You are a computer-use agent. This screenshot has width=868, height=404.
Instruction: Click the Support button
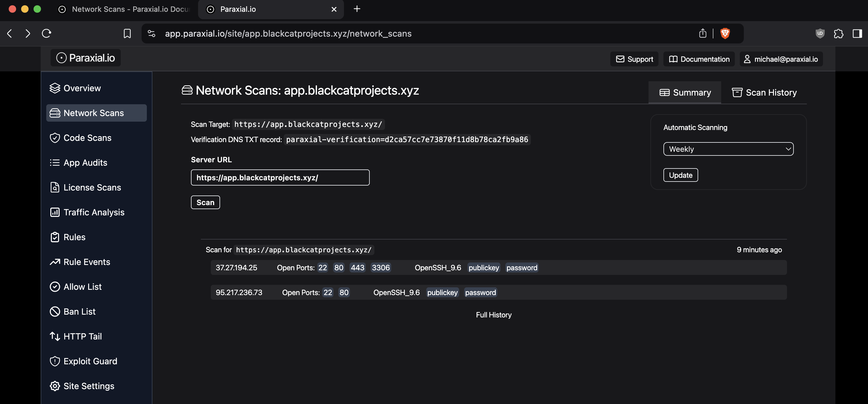634,59
